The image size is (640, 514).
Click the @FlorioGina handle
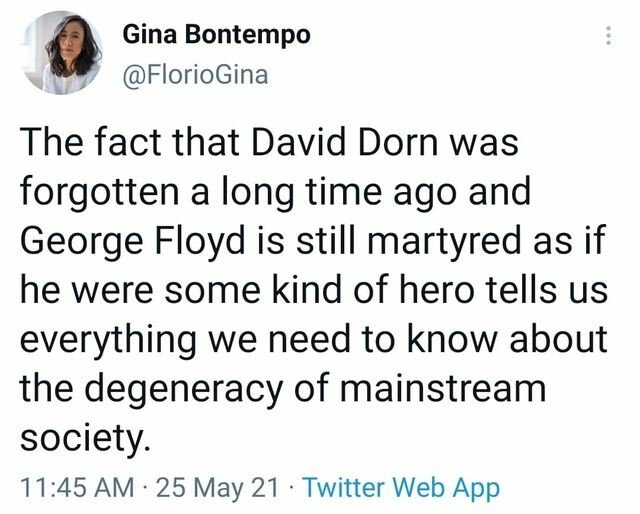coord(195,74)
